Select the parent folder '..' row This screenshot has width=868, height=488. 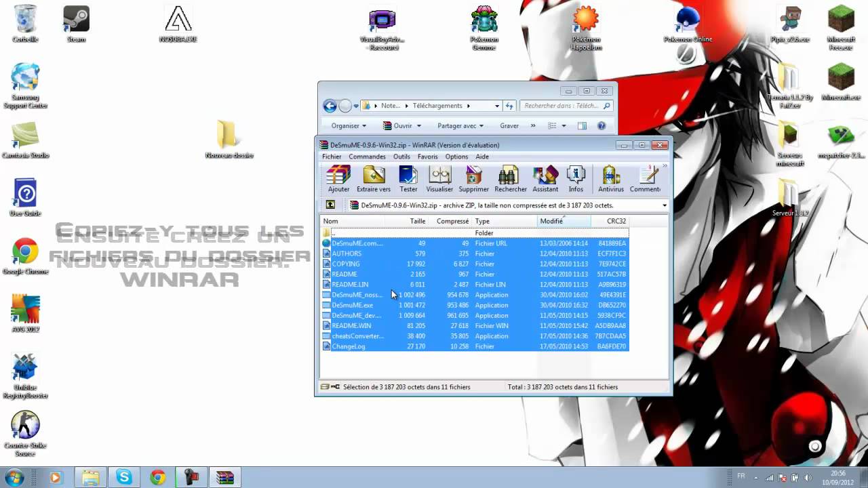(475, 233)
